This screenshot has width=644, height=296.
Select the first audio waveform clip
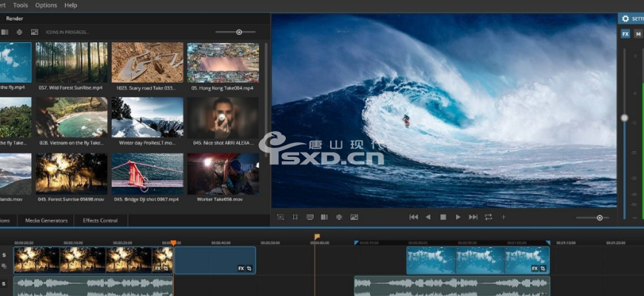click(x=93, y=286)
